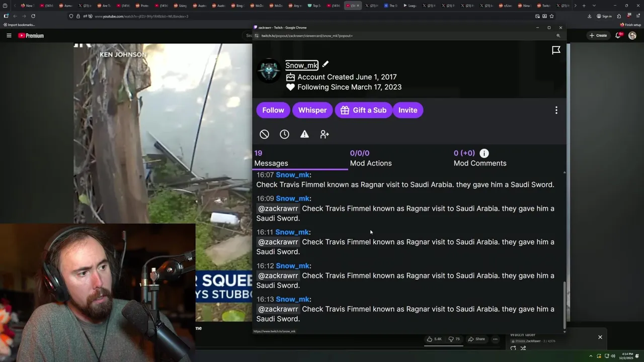Click Snow_mk name in the 16:07 message
The height and width of the screenshot is (362, 644).
coord(292,175)
